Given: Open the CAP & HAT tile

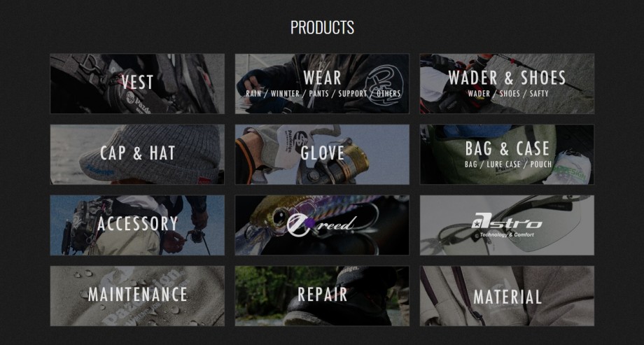Looking at the screenshot, I should 137,155.
